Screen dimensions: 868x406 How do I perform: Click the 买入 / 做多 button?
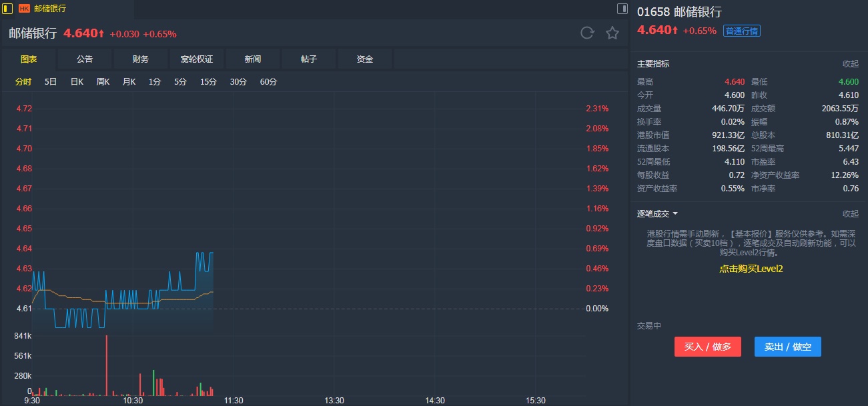click(x=707, y=347)
